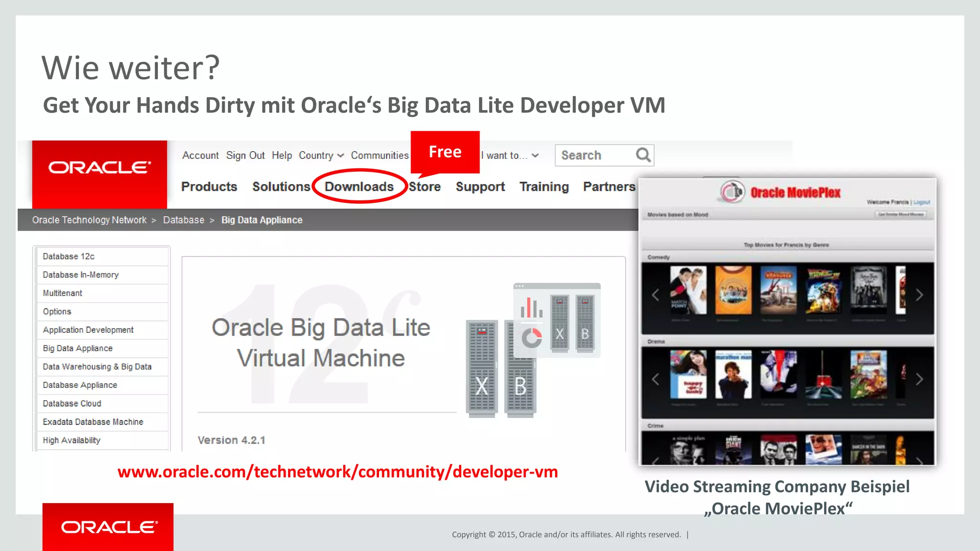
Task: Select High Availability in the sidebar
Action: (x=102, y=441)
